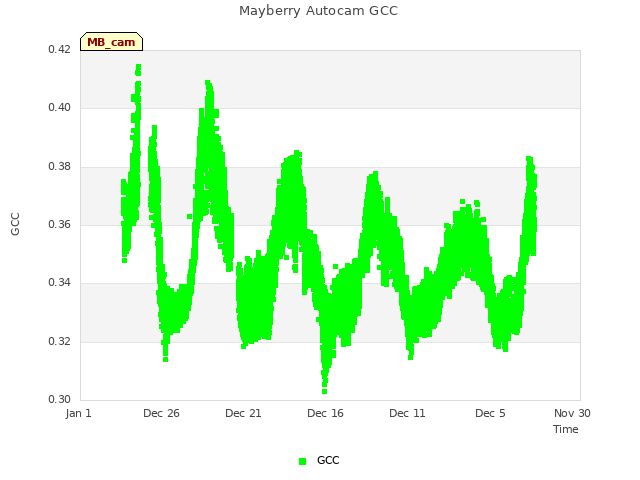This screenshot has width=640, height=480.
Task: Click the 0.38 y-axis value
Action: pyautogui.click(x=60, y=166)
